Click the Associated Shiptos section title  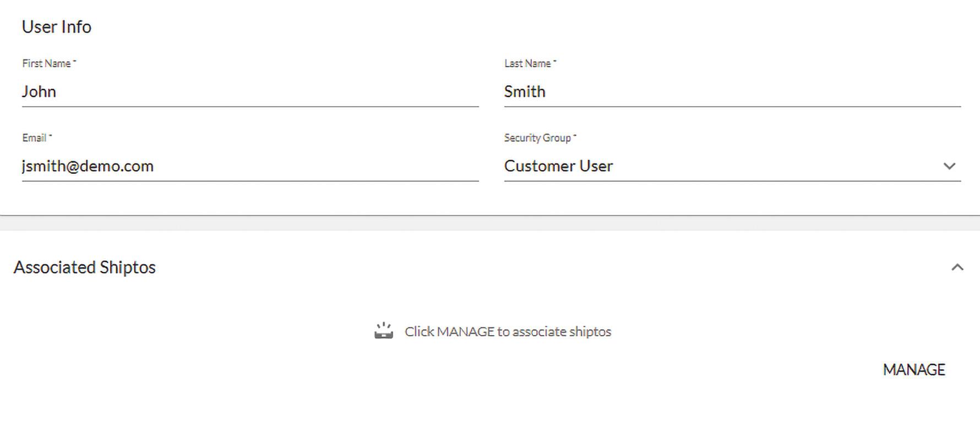(x=85, y=267)
